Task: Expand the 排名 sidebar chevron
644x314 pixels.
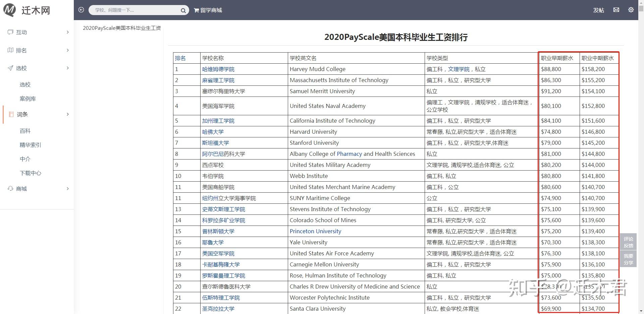Action: coord(68,50)
